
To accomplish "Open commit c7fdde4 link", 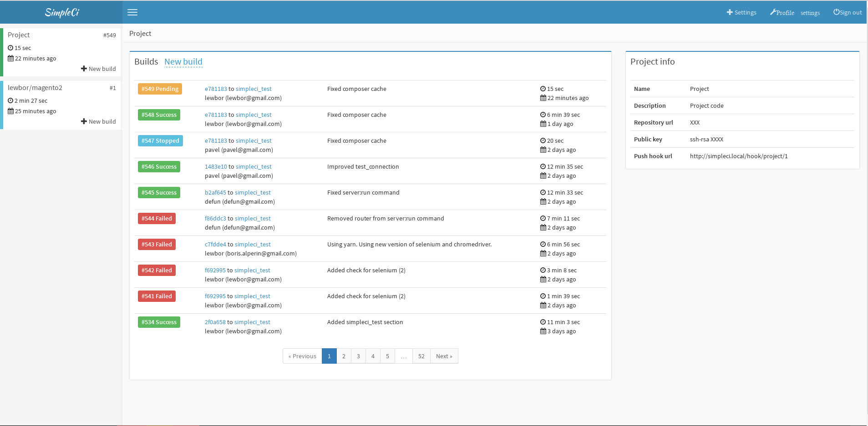I will pyautogui.click(x=215, y=244).
